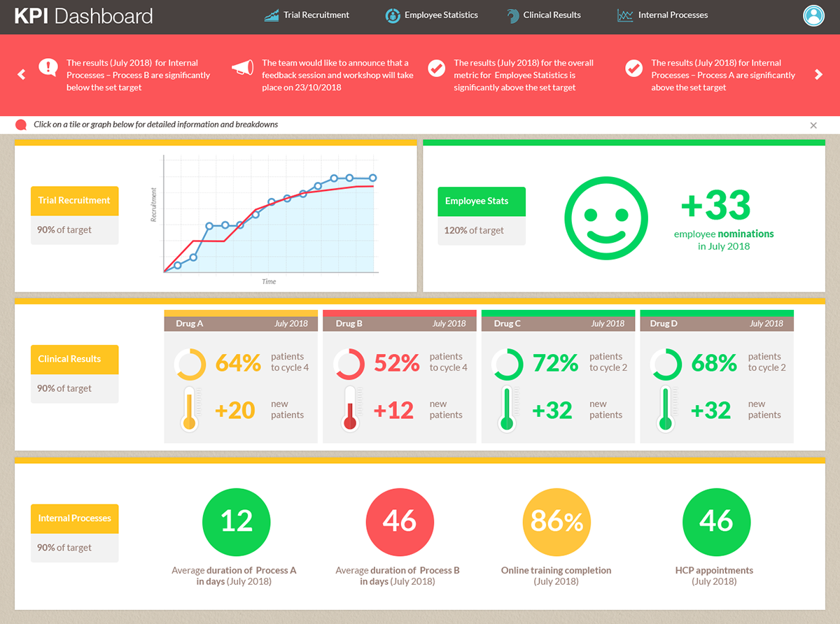840x624 pixels.
Task: Click the yellow Internal Processes tile label
Action: click(74, 519)
